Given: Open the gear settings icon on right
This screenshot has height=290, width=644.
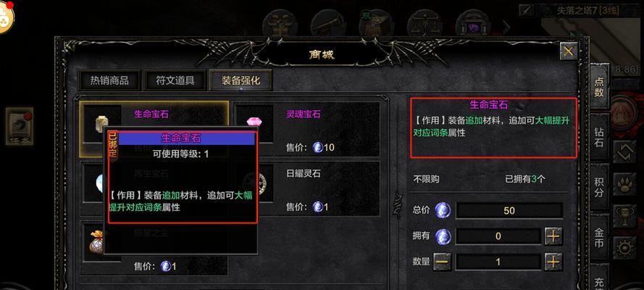Looking at the screenshot, I should point(624,247).
